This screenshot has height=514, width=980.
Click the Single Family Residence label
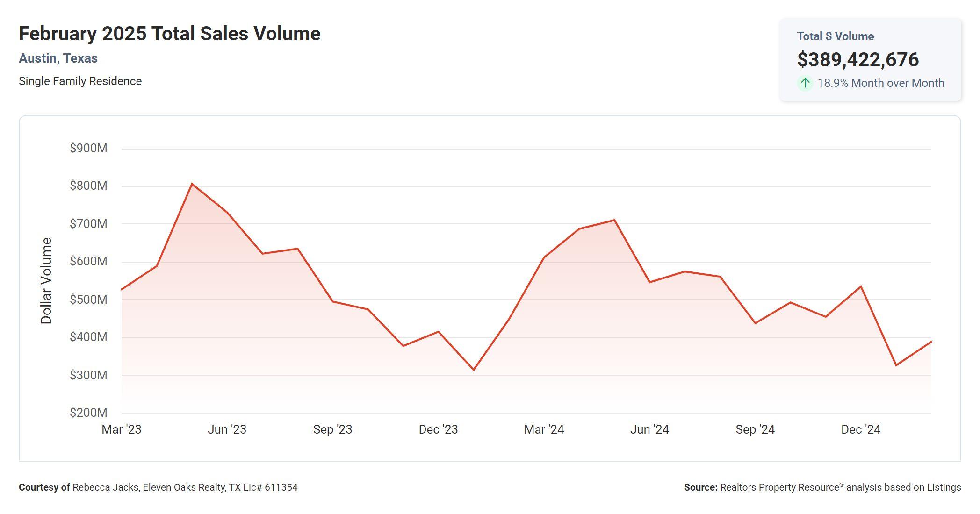click(80, 81)
